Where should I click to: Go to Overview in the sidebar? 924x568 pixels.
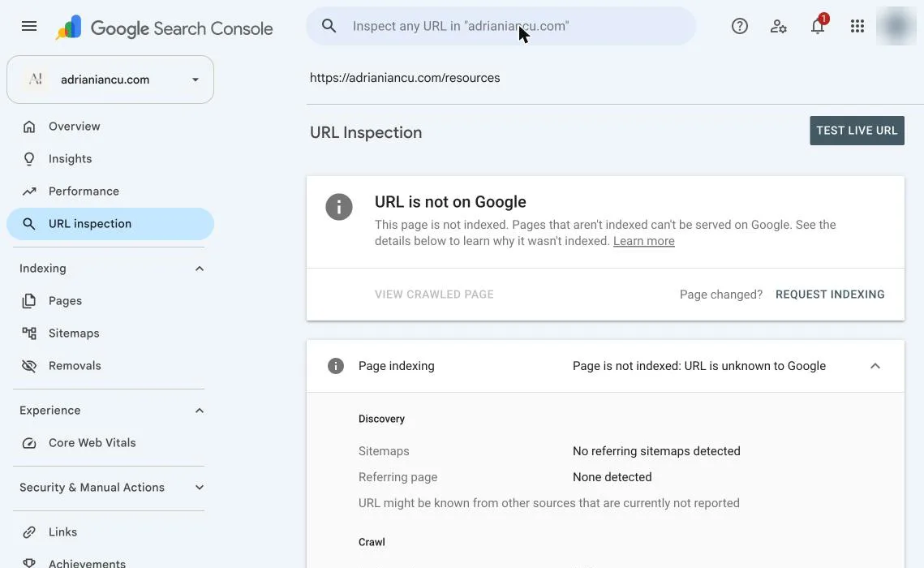(x=110, y=126)
